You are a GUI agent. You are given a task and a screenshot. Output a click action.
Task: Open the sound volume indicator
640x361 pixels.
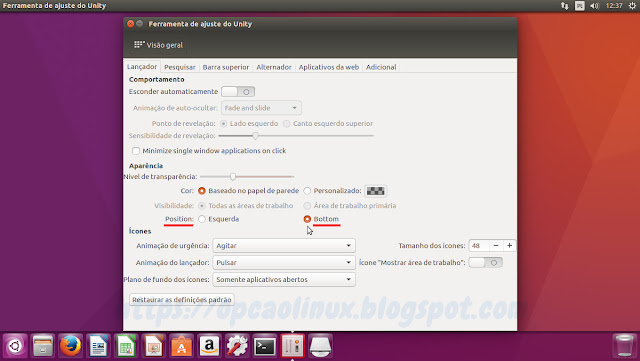[595, 6]
